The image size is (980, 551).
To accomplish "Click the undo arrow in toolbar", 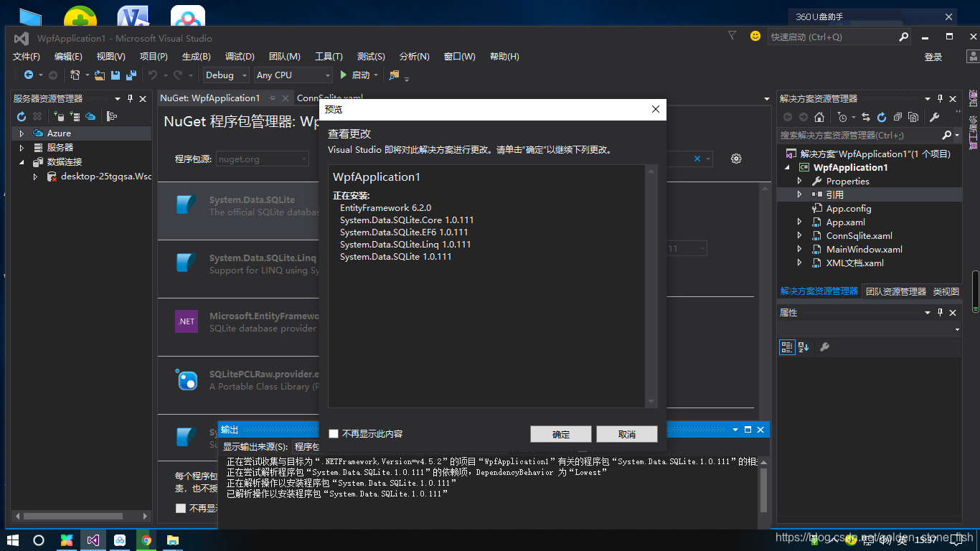I will click(x=152, y=75).
